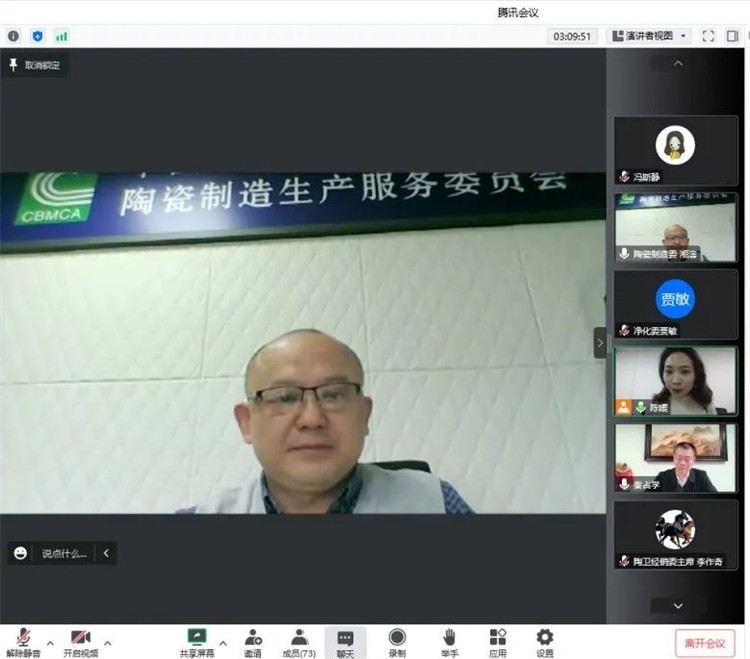Select 陈媛 participant video tile
Screen dimensions: 750x659
pos(675,381)
